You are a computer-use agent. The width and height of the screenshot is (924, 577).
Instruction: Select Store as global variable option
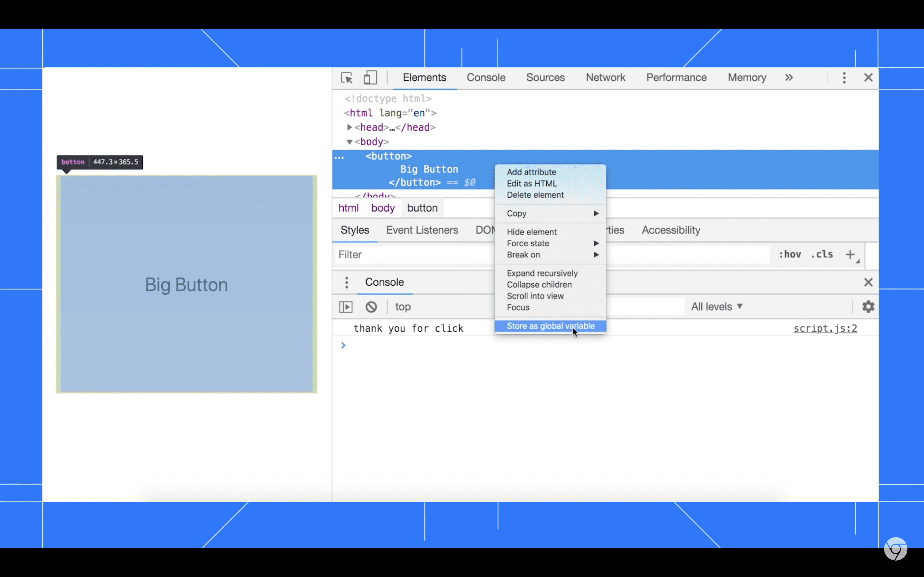coord(550,326)
